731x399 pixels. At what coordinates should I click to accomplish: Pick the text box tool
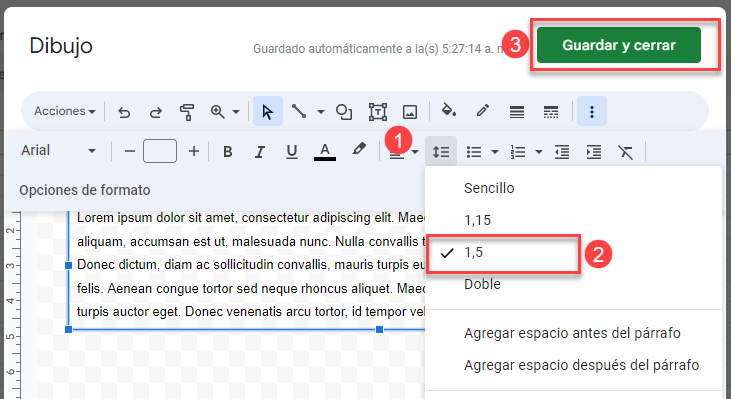(x=378, y=112)
